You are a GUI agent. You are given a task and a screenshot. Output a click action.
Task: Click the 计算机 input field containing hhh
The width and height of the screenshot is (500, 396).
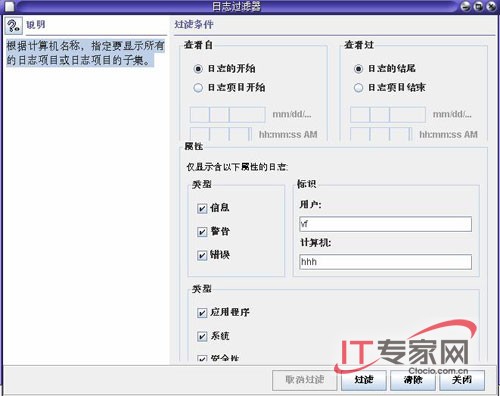pos(385,262)
